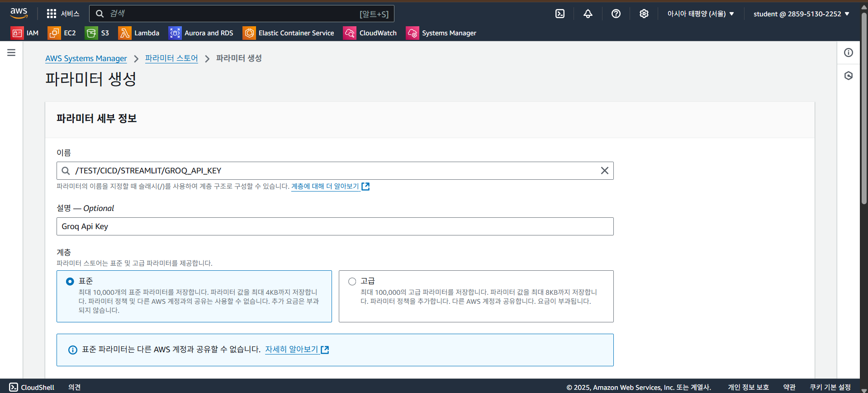This screenshot has height=393, width=868.
Task: Expand the region selector 아시아 태평양 (서울)
Action: (701, 14)
